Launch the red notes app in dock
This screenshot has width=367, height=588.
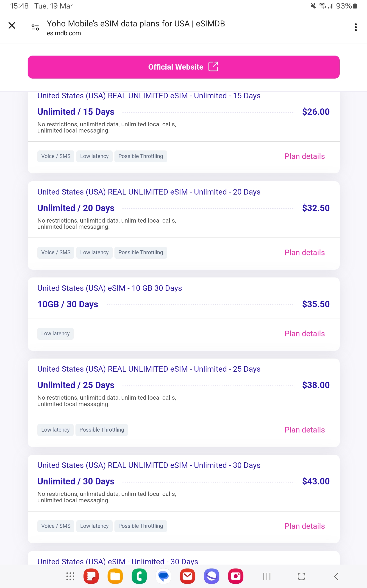pyautogui.click(x=91, y=576)
